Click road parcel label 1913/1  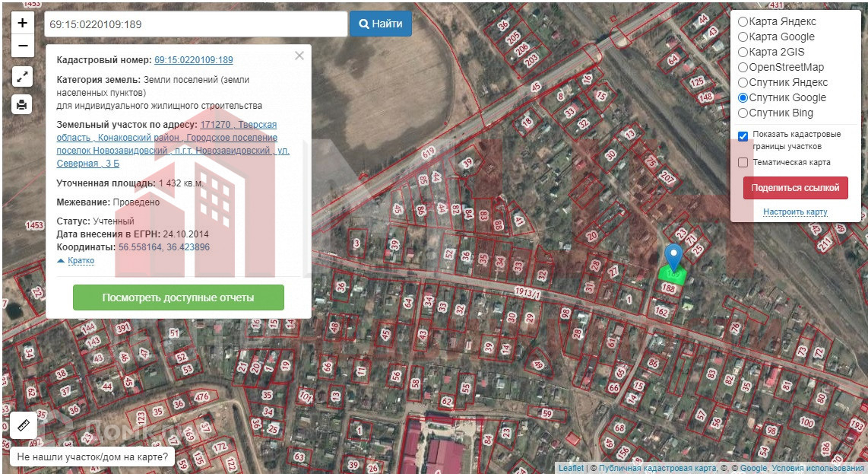(x=527, y=293)
